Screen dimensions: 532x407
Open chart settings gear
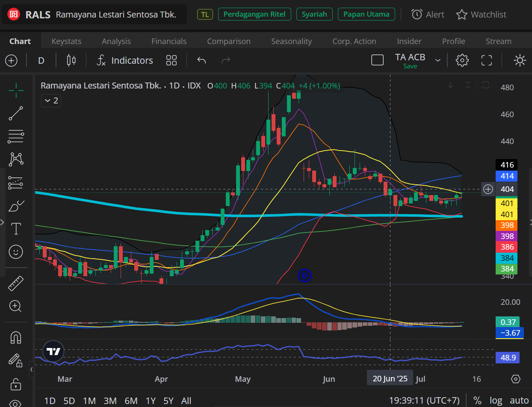(462, 60)
